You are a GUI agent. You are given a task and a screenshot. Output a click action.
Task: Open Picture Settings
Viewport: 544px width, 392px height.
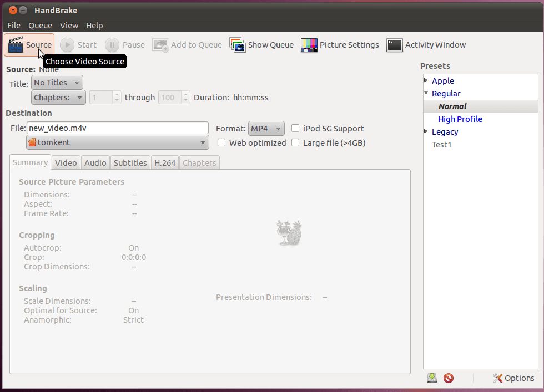click(x=339, y=45)
